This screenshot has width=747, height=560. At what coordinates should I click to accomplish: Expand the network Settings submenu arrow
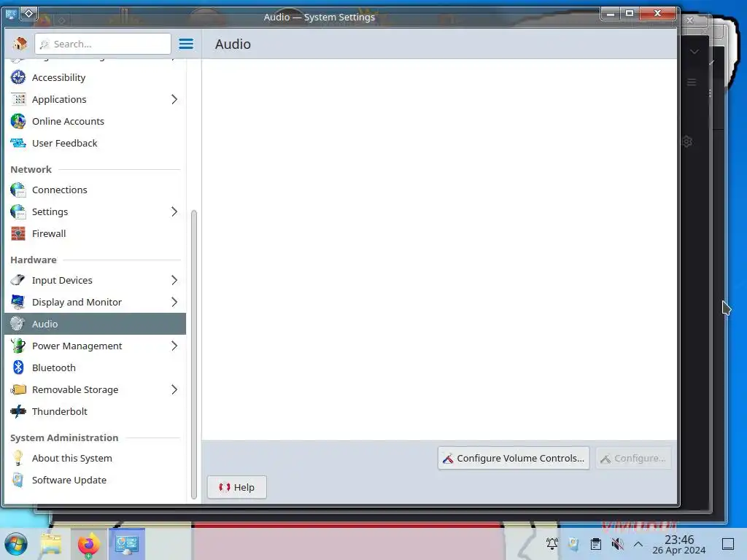174,211
